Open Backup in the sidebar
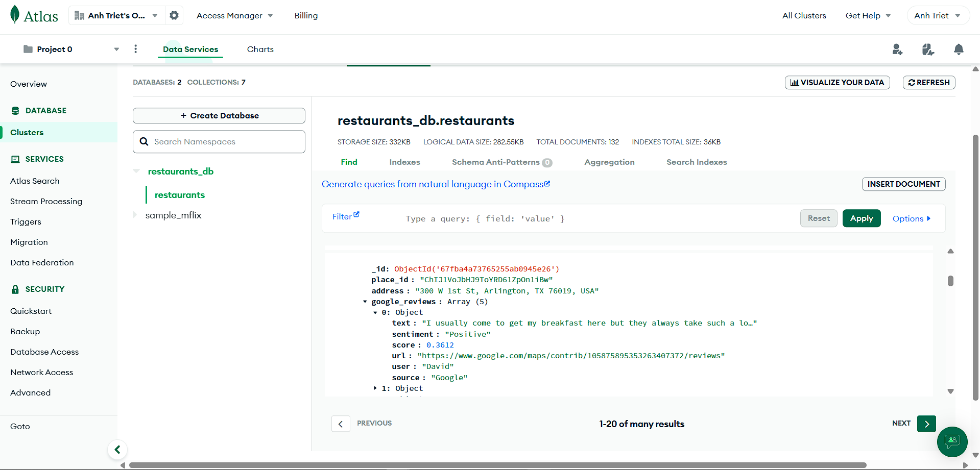 (25, 332)
